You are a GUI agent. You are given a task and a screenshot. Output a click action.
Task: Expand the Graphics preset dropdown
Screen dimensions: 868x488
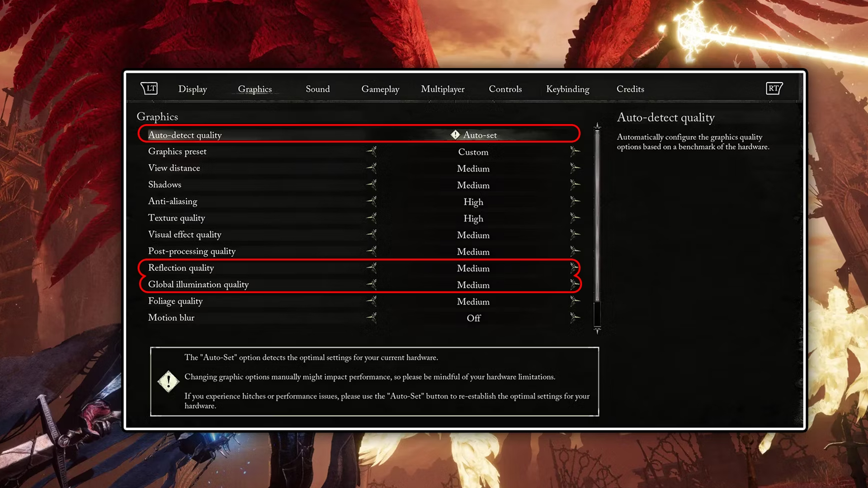[x=574, y=151]
